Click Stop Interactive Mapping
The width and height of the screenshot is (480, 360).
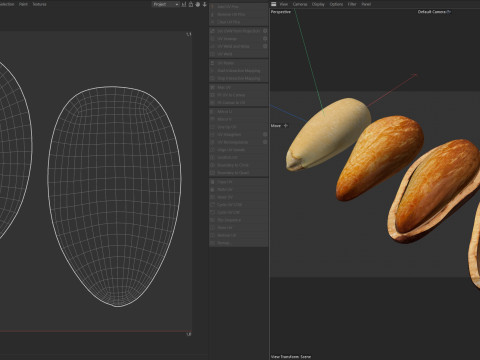tap(239, 78)
